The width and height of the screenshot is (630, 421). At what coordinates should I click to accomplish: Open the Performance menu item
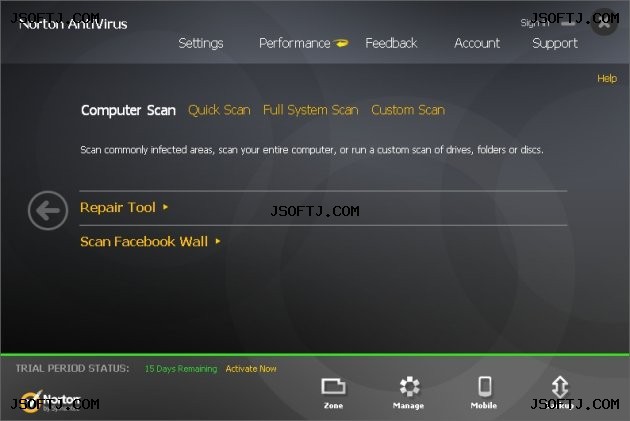click(295, 43)
